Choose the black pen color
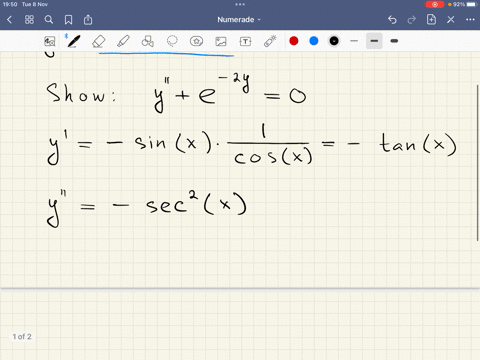 click(x=334, y=41)
